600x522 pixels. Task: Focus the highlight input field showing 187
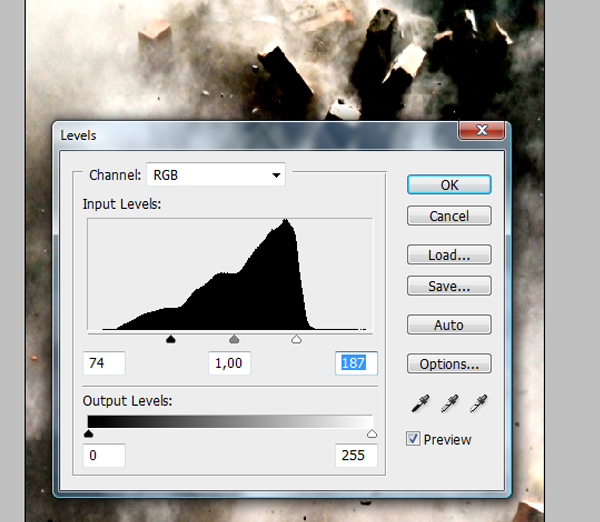click(x=356, y=363)
